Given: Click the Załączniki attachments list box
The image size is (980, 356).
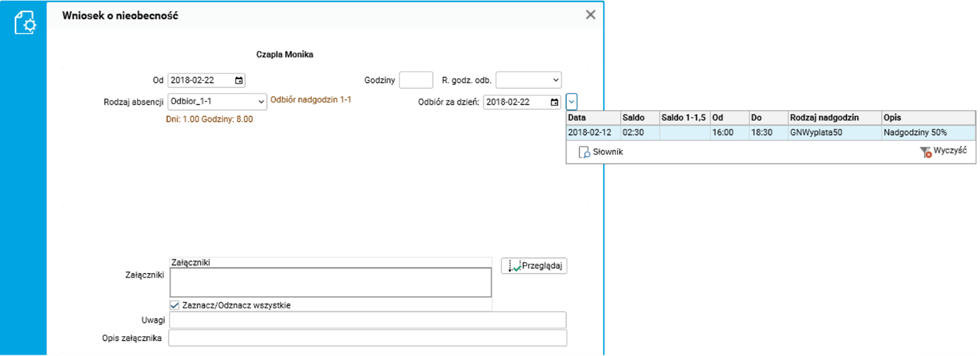Looking at the screenshot, I should tap(330, 282).
